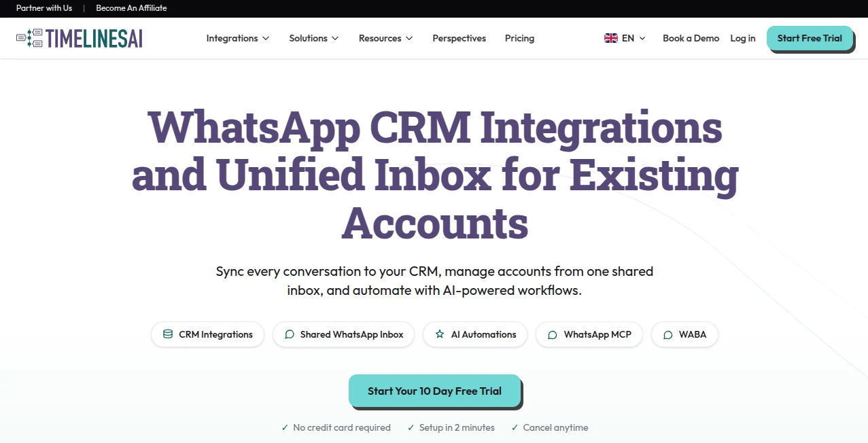Select the WABA pill
The image size is (868, 443).
684,334
